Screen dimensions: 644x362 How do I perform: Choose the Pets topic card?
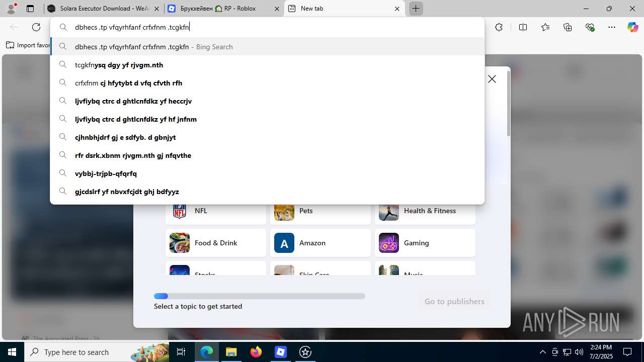pos(320,213)
